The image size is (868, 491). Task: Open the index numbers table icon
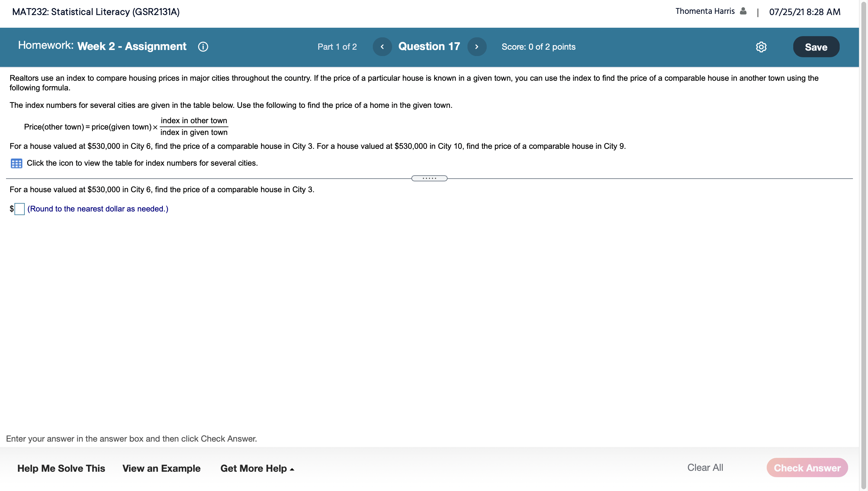click(16, 163)
